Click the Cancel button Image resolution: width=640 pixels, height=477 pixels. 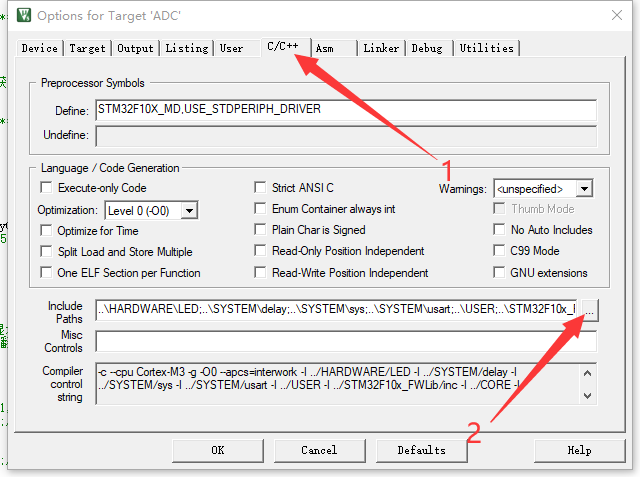click(x=319, y=450)
